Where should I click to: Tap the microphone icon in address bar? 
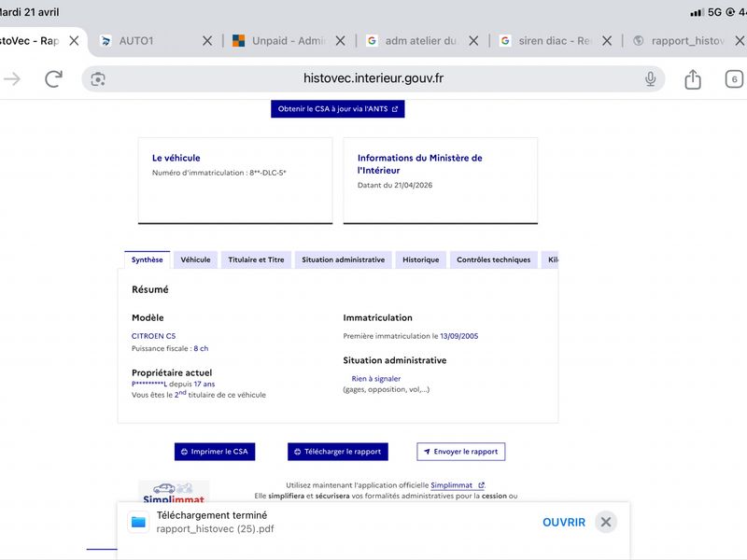650,79
